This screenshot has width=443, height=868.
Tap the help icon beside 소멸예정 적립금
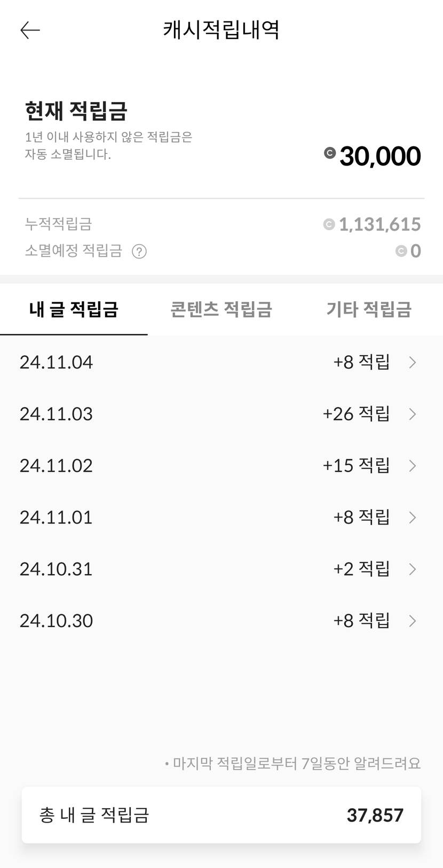(139, 251)
